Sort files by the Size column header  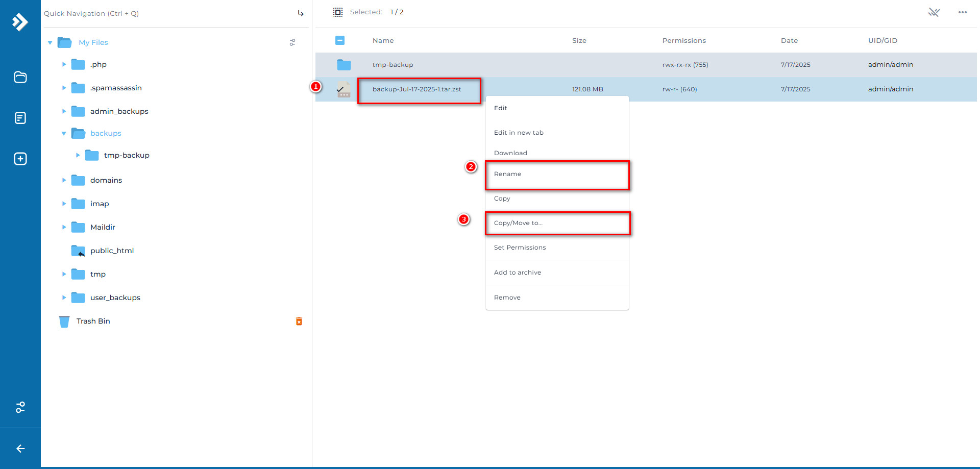pyautogui.click(x=579, y=40)
